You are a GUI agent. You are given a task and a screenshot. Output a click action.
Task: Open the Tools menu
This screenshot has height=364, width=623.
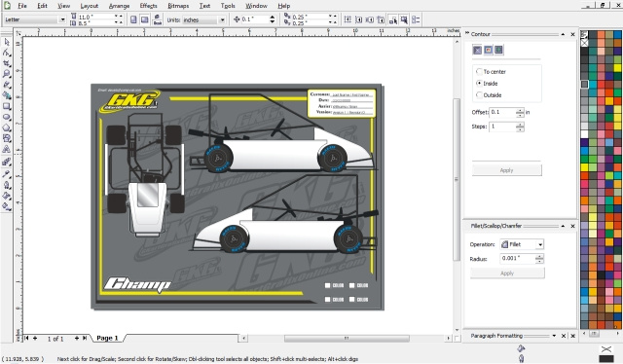tap(228, 6)
